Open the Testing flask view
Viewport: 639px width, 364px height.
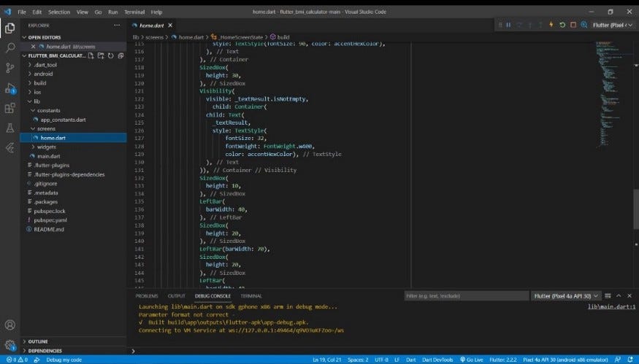point(10,128)
